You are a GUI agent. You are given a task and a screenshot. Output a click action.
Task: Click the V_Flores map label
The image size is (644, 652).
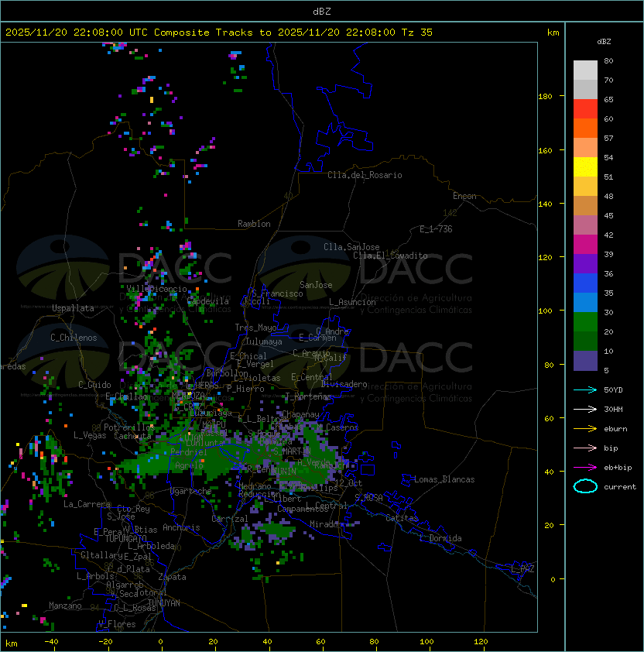(x=117, y=624)
